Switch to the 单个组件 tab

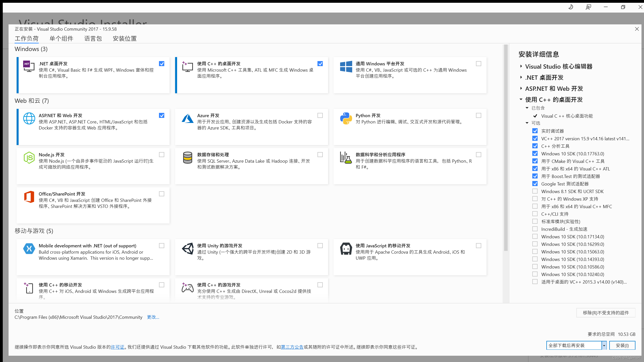click(61, 38)
